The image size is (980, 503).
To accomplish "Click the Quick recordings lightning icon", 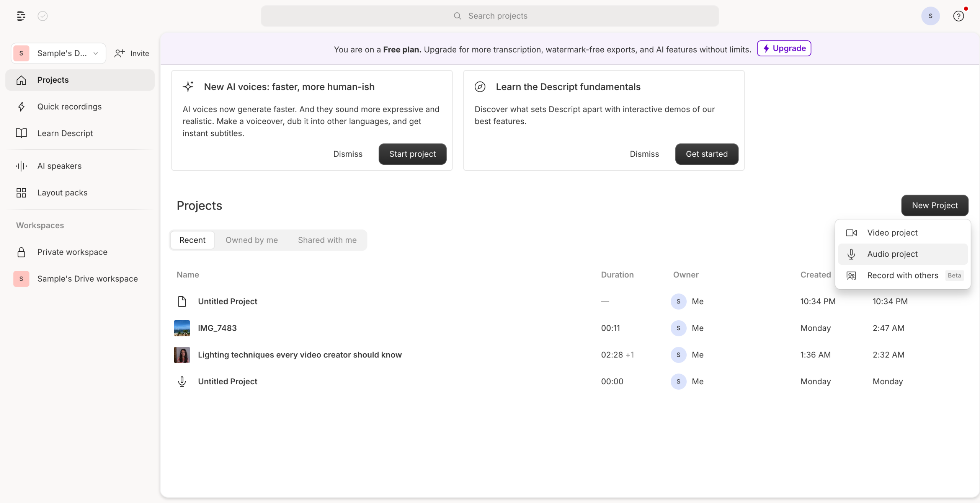I will 21,106.
